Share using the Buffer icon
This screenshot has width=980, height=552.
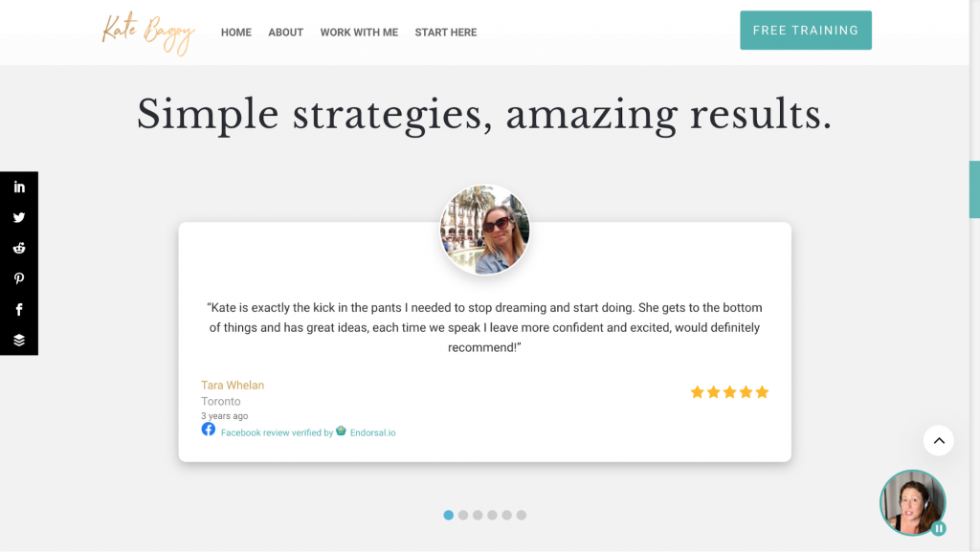[x=19, y=340]
